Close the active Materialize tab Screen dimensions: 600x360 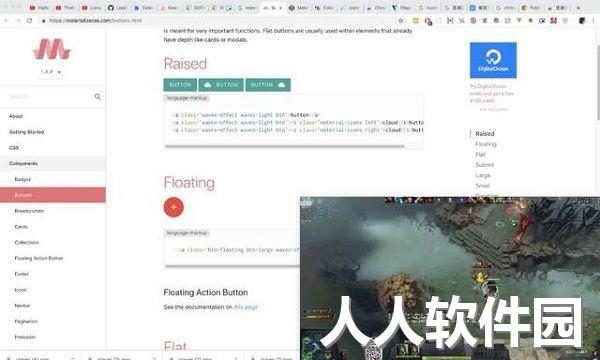pyautogui.click(x=280, y=8)
